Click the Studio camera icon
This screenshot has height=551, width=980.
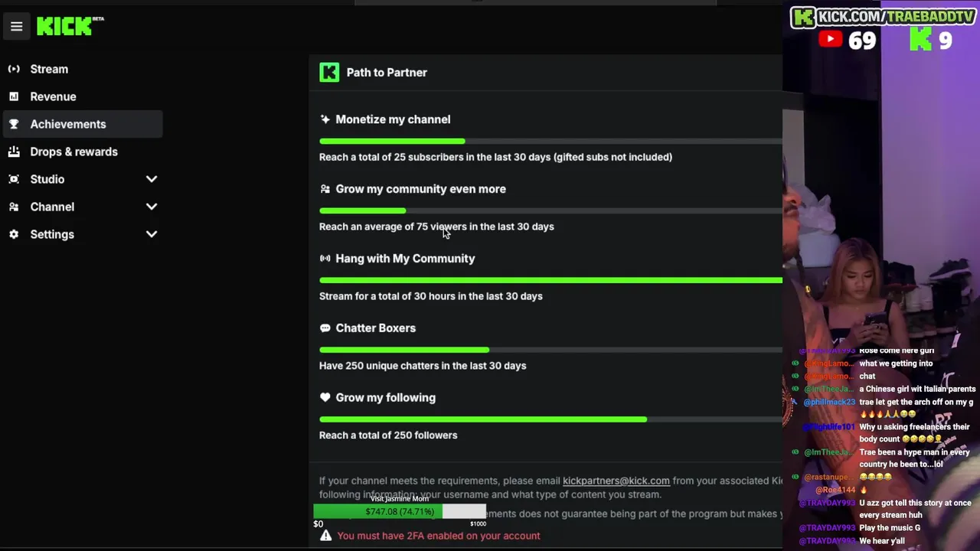[14, 179]
